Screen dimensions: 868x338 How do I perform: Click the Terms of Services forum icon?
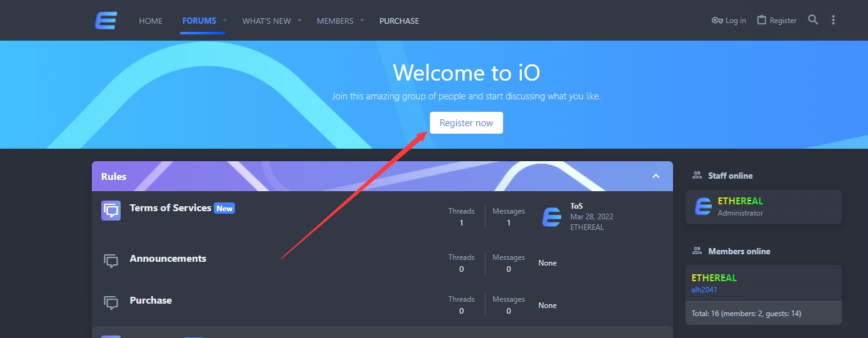[111, 211]
